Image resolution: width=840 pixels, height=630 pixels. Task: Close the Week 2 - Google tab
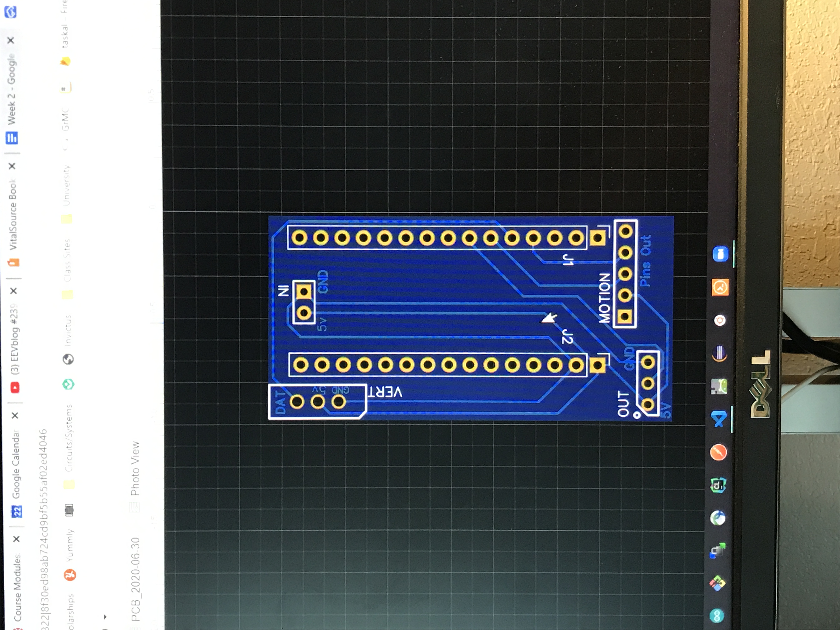pyautogui.click(x=11, y=40)
